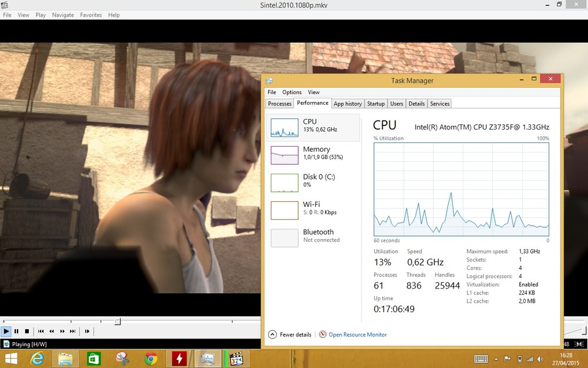The width and height of the screenshot is (588, 368).
Task: Select the Wi-Fi graph thumbnail
Action: coord(285,210)
